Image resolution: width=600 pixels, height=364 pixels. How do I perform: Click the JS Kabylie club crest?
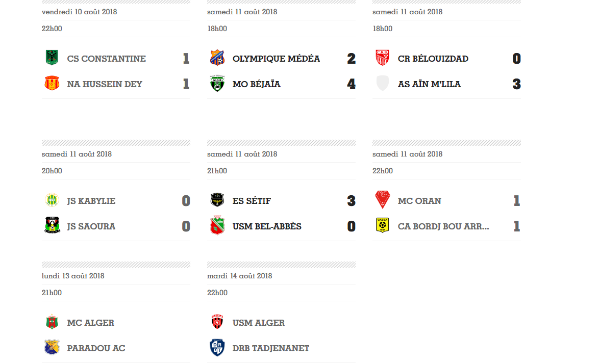click(52, 200)
